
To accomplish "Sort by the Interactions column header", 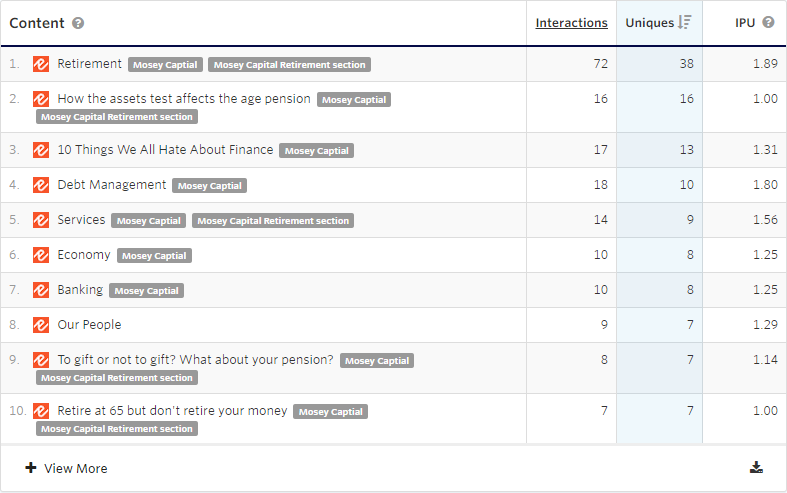I will 571,23.
